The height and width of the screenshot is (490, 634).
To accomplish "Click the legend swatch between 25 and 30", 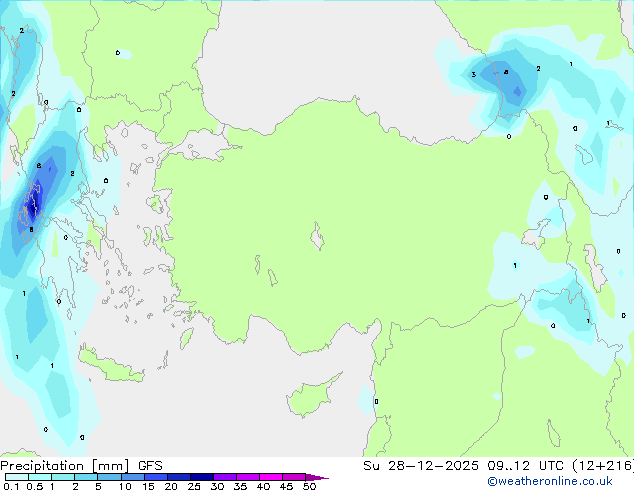I will pos(201,477).
